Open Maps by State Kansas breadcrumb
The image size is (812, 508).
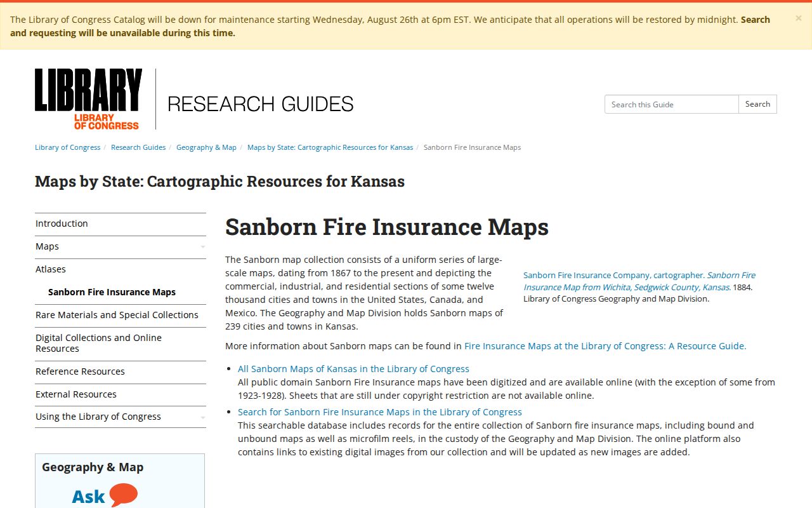pyautogui.click(x=330, y=147)
